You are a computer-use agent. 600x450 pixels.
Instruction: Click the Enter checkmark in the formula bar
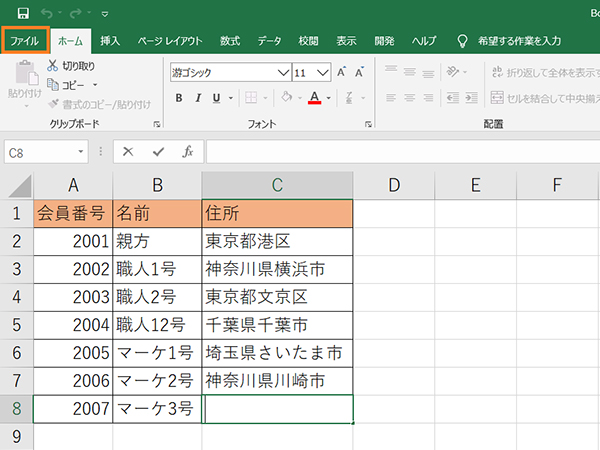coord(158,152)
